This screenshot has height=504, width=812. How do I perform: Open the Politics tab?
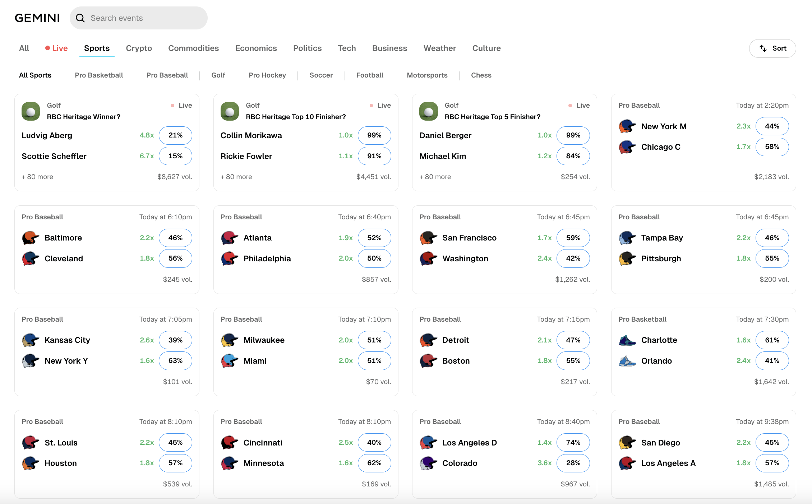[x=308, y=48]
